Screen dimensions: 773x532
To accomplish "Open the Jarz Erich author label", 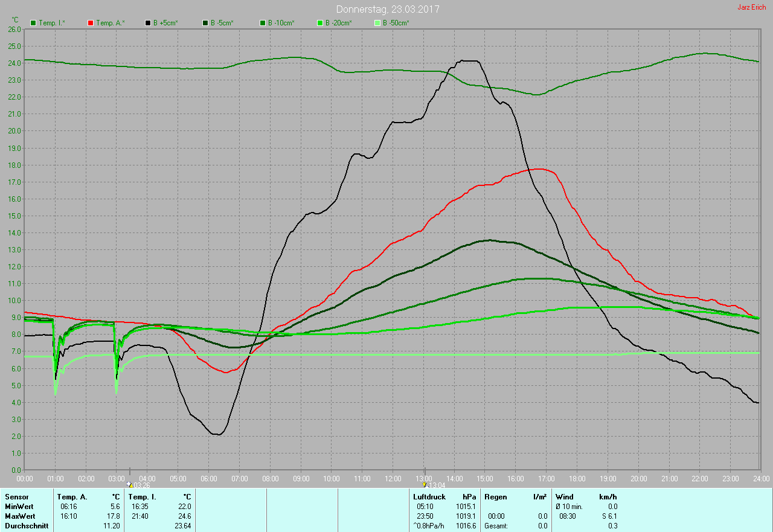I will click(x=751, y=7).
